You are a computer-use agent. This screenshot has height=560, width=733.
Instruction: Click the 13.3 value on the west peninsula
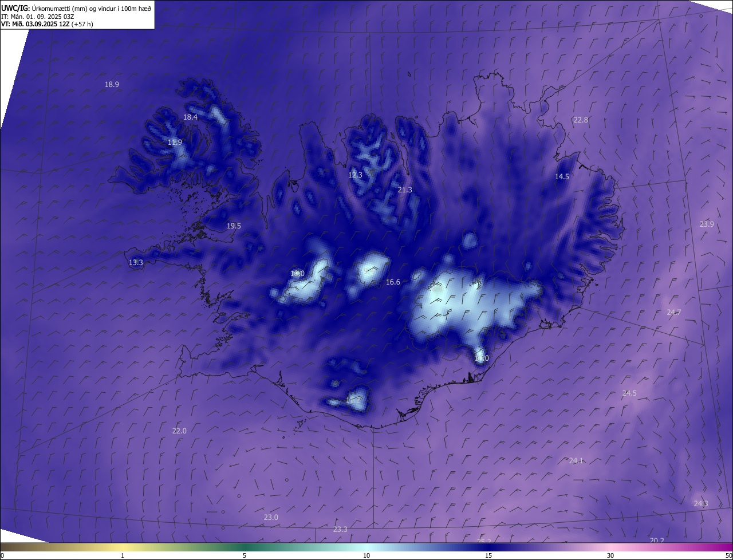(136, 262)
